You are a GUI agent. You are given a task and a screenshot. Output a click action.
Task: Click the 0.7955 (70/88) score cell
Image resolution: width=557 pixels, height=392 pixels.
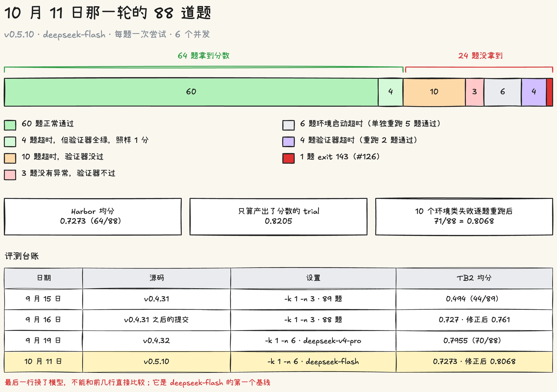coord(474,341)
